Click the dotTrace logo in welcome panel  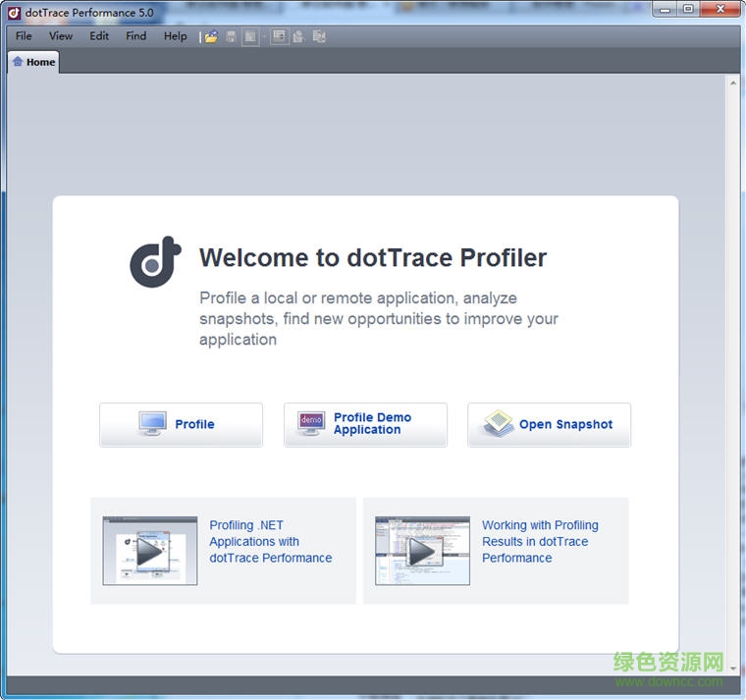tap(155, 262)
